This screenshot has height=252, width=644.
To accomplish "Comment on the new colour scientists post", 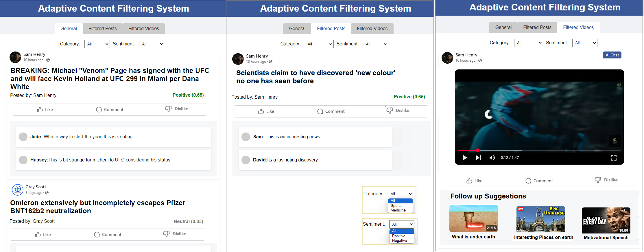I will 331,111.
